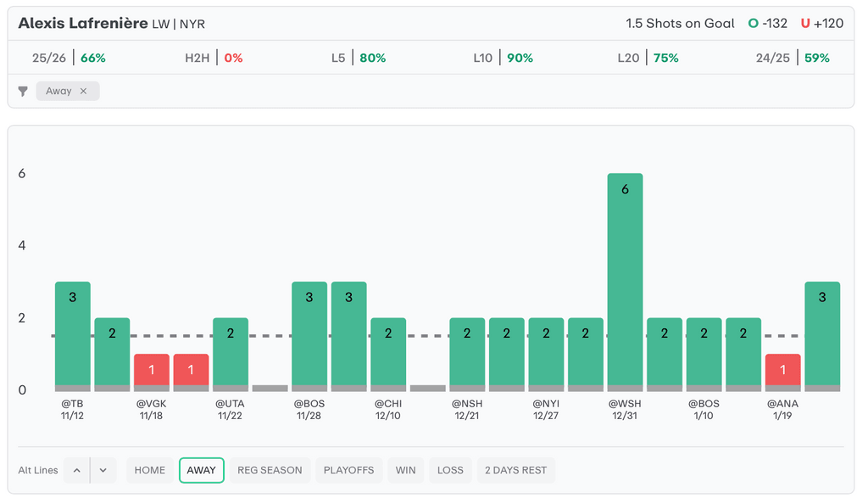Image resolution: width=868 pixels, height=504 pixels.
Task: Filter games by LOSS
Action: coord(450,470)
